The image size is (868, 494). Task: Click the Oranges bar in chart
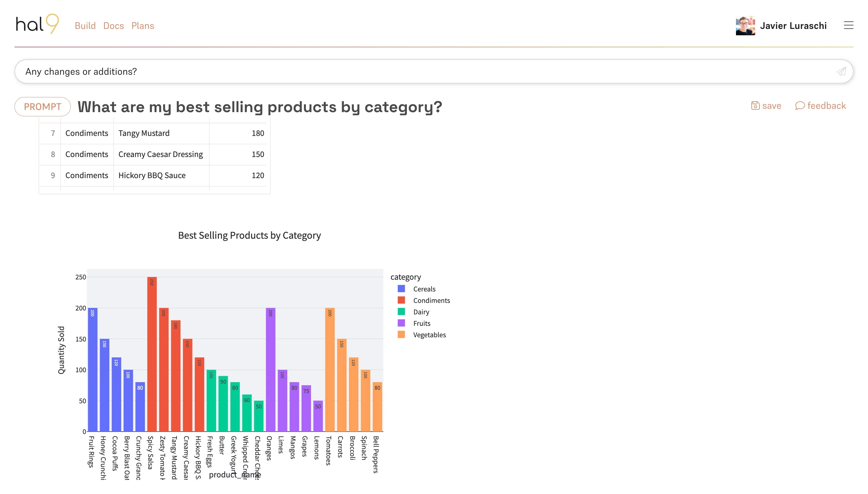point(270,370)
